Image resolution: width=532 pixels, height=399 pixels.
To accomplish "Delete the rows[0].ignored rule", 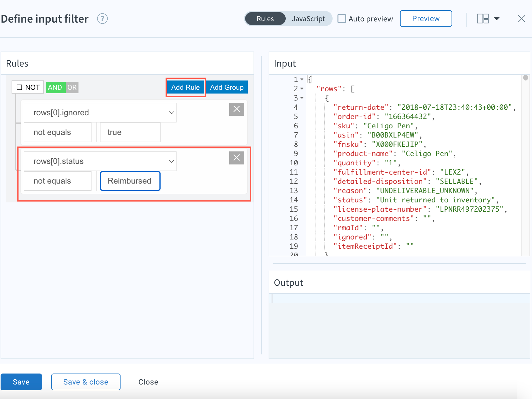I will coord(236,109).
